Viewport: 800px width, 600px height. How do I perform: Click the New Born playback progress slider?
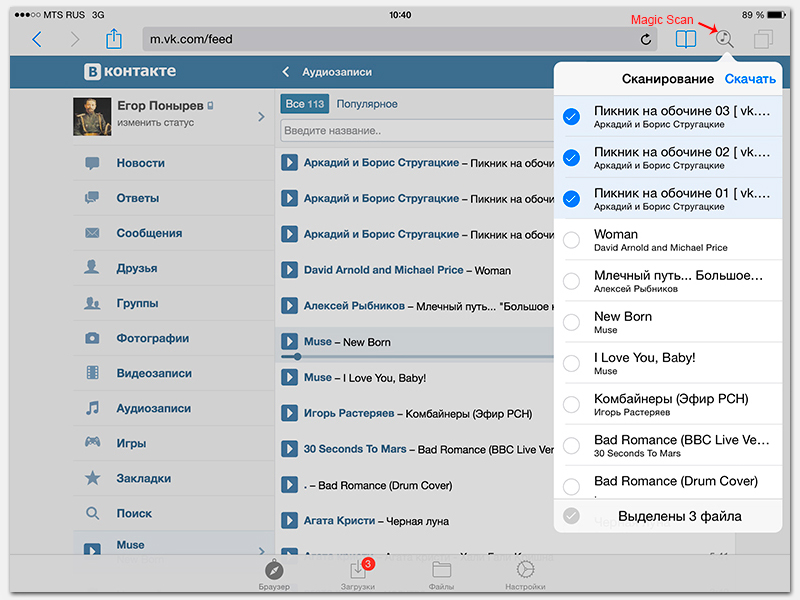(x=420, y=356)
